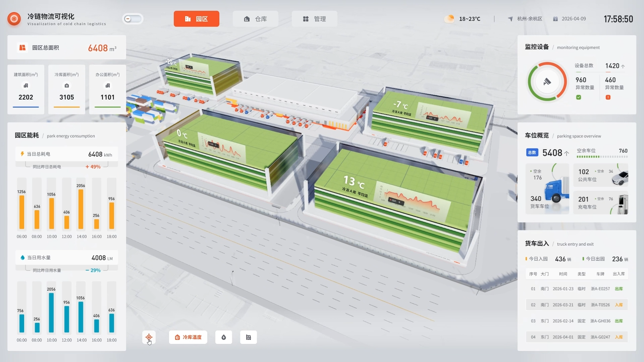The height and width of the screenshot is (362, 644).
Task: Switch to the 园区 tab
Action: coord(197,19)
